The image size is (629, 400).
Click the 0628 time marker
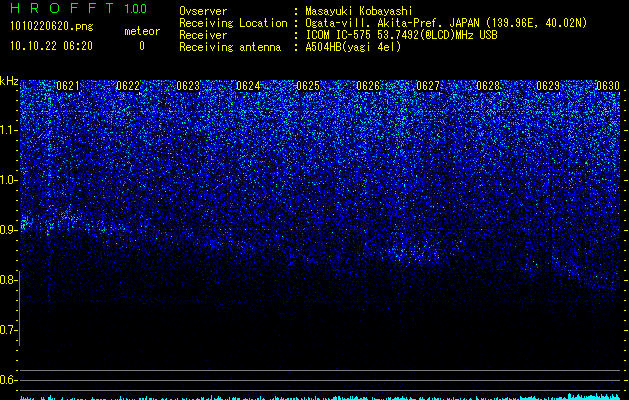(488, 86)
